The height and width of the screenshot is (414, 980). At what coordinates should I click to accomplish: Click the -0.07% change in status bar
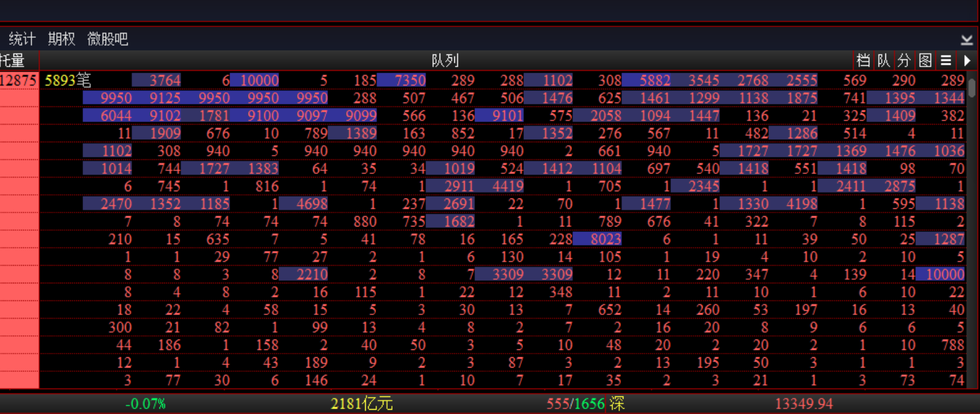(x=145, y=404)
